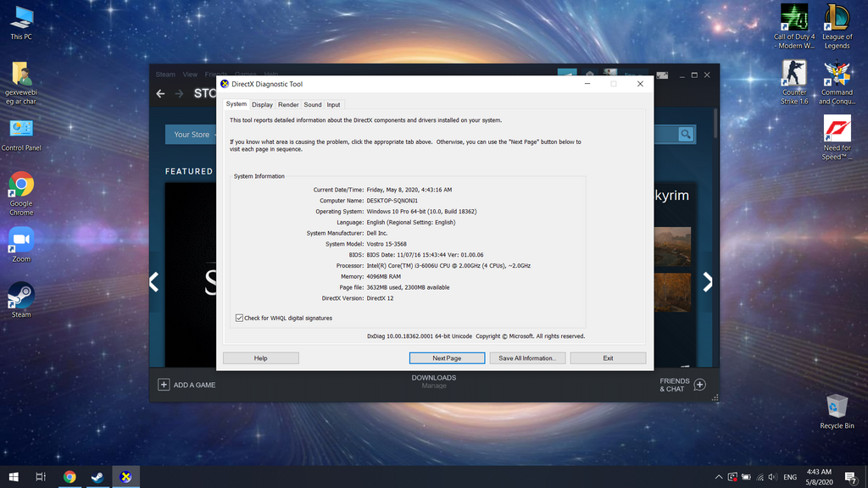The width and height of the screenshot is (868, 488).
Task: Click the Steam store search icon
Action: point(685,134)
